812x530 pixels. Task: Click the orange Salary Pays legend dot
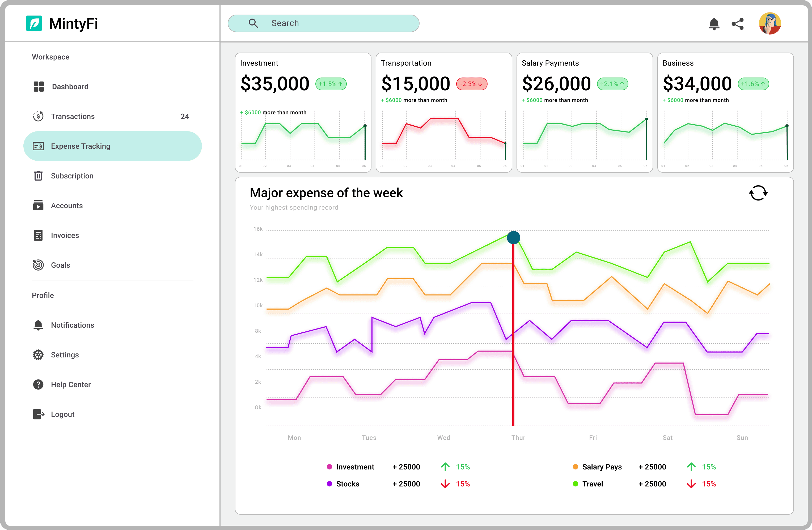(x=575, y=467)
